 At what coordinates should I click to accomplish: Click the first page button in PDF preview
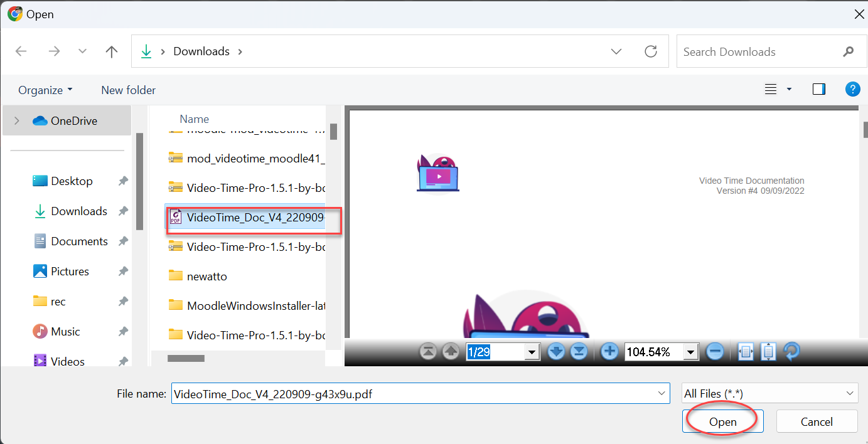point(428,352)
